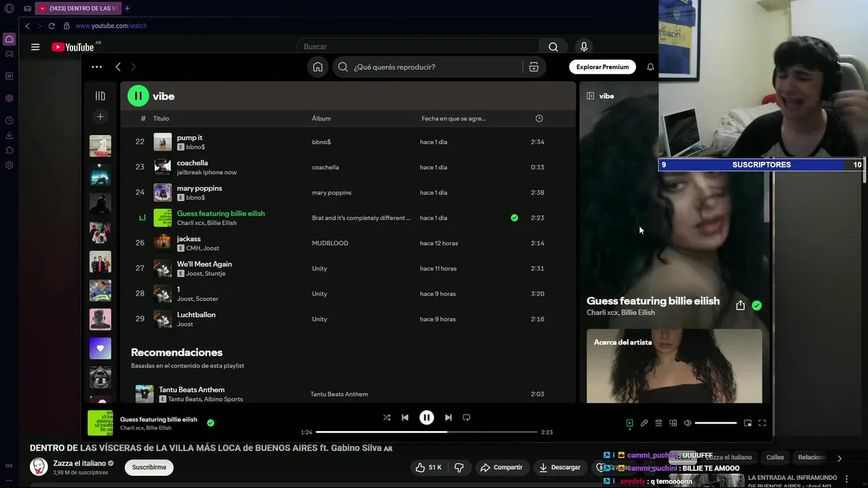The height and width of the screenshot is (488, 868).
Task: Click Explorar Premium button
Action: tap(602, 66)
